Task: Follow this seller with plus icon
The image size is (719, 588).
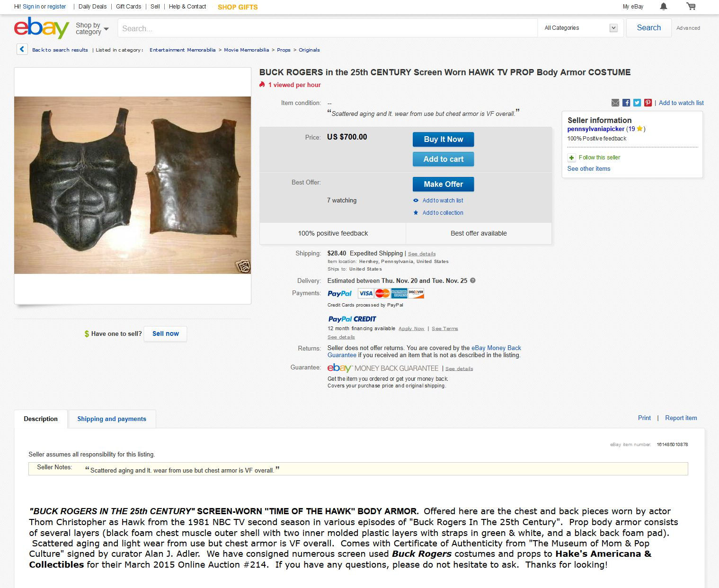Action: [571, 158]
